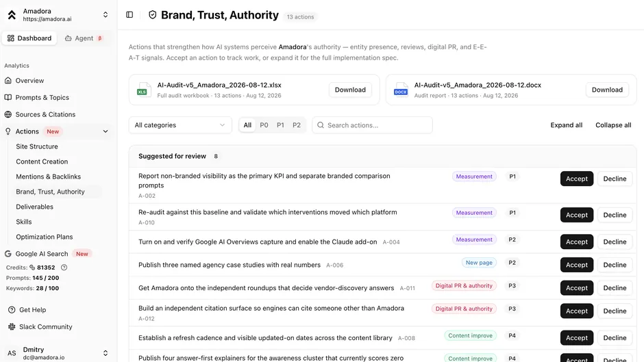Decline citation surface action A-012
Image resolution: width=644 pixels, height=362 pixels.
pos(615,311)
